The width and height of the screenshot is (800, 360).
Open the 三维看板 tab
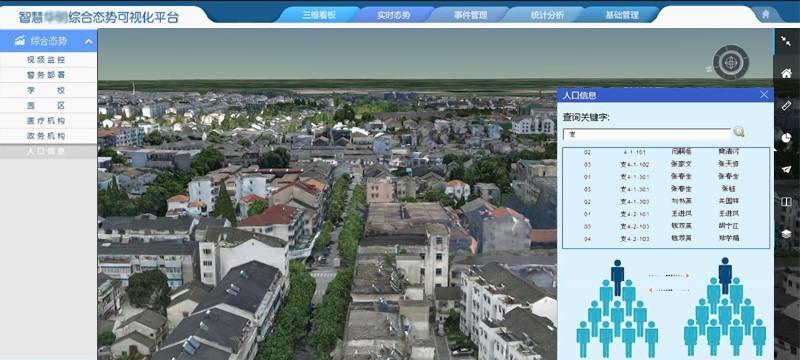[x=319, y=15]
